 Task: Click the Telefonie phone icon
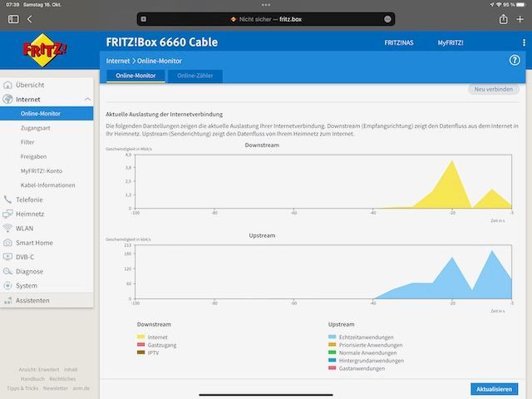(x=7, y=199)
